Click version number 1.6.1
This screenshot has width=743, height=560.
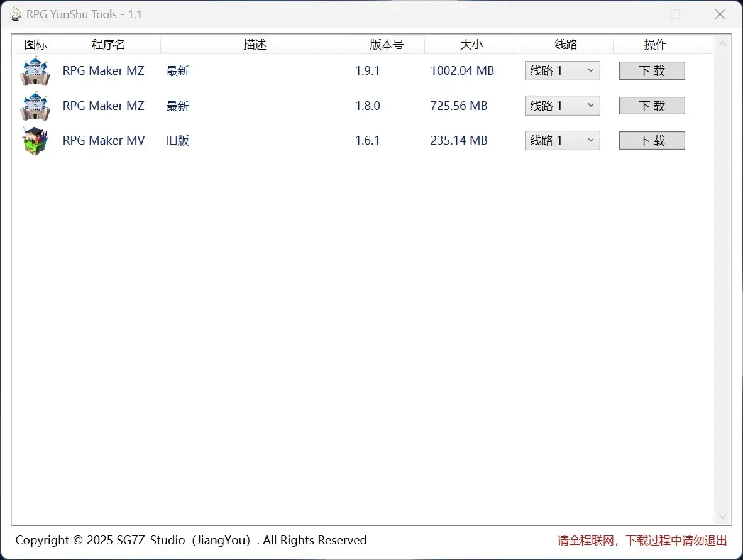(x=368, y=140)
